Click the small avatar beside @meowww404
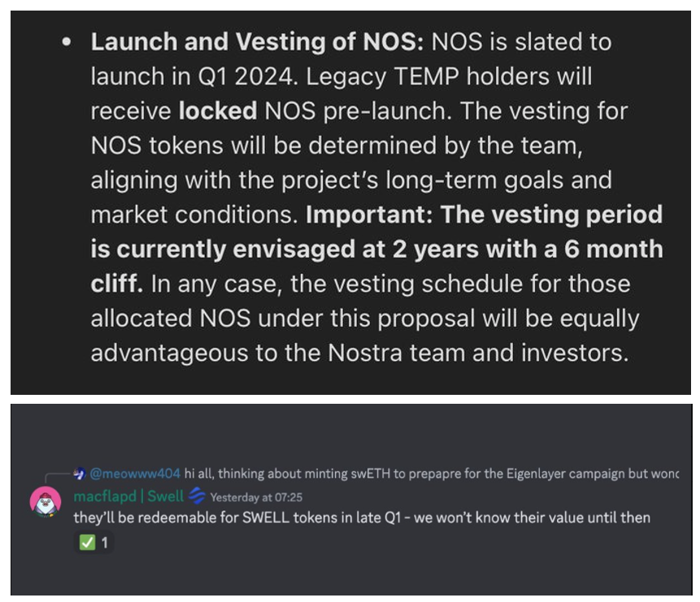The width and height of the screenshot is (700, 602). click(80, 474)
